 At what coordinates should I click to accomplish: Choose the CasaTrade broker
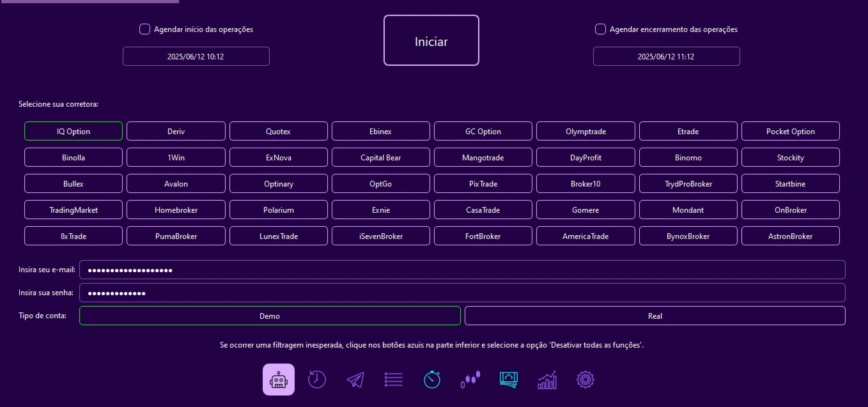coord(483,210)
